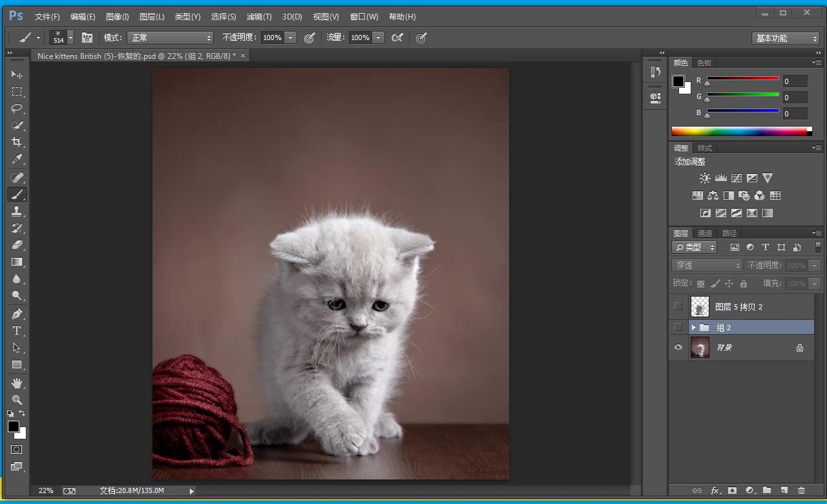Add layer style fx button

(715, 491)
